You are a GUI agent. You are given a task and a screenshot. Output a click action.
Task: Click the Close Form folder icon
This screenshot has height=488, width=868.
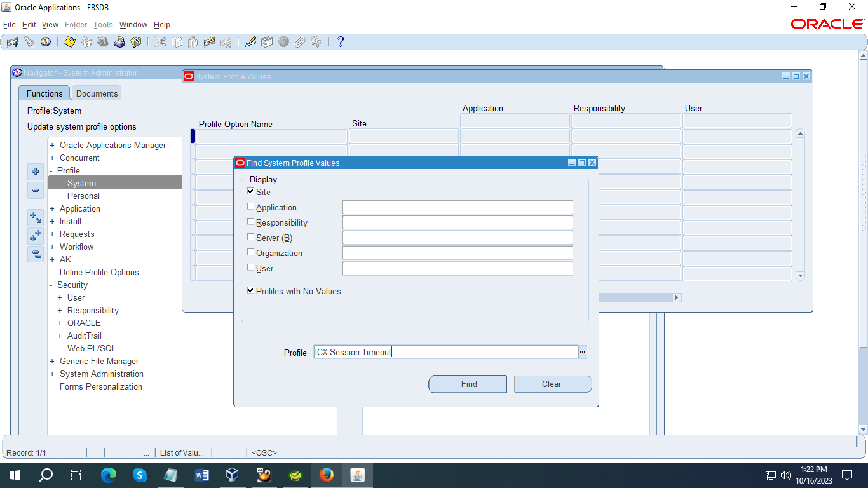(x=136, y=42)
